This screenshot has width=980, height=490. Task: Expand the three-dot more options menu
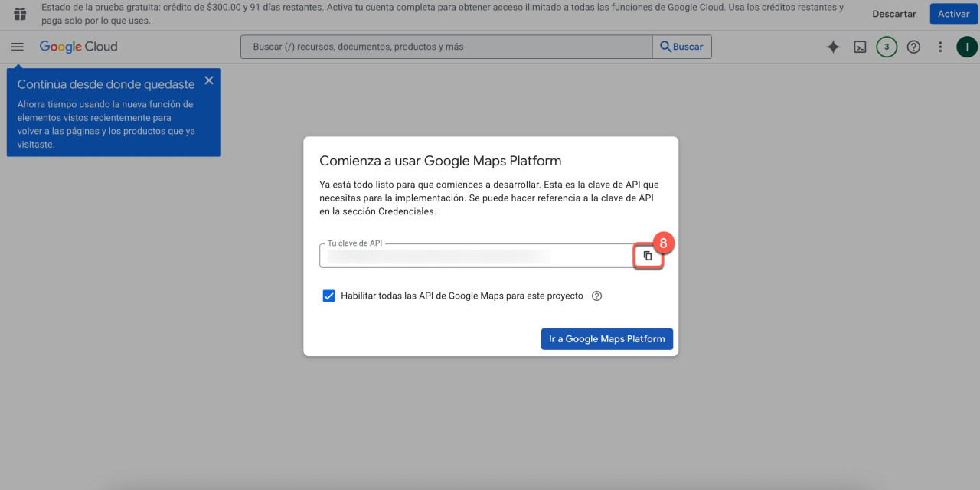[x=940, y=47]
